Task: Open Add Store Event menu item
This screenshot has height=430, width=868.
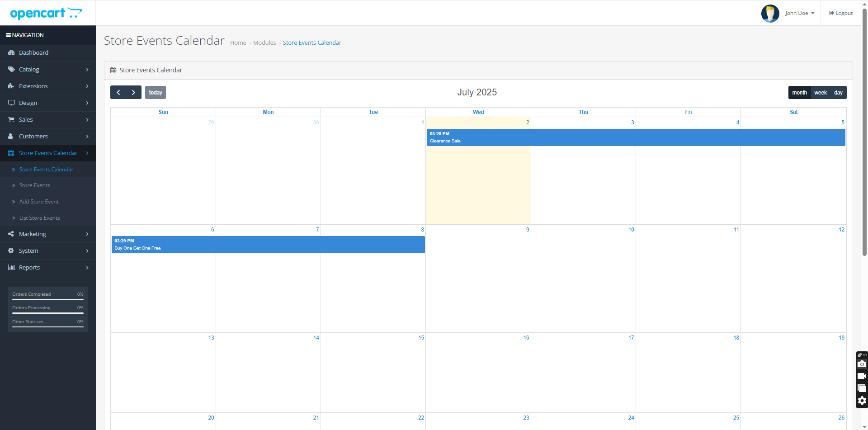Action: (39, 202)
